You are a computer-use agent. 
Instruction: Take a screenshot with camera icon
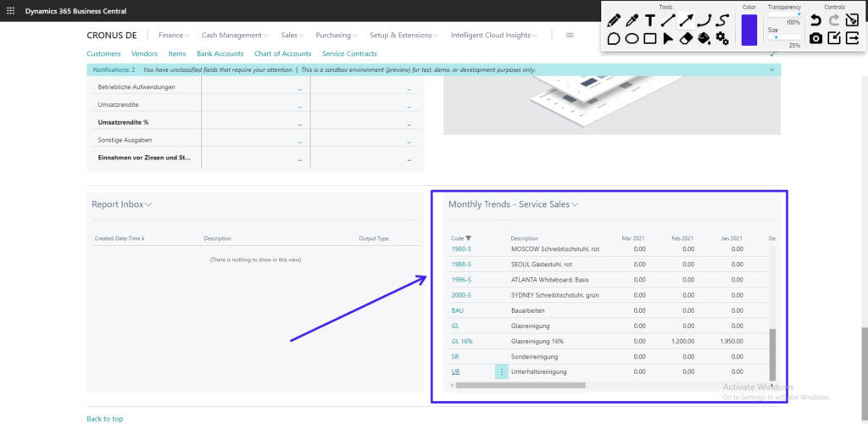tap(815, 38)
